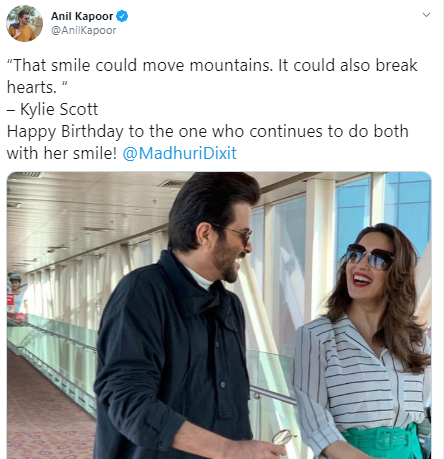Click the helmeted person in photo background
Image resolution: width=444 pixels, height=459 pixels.
pos(17,295)
